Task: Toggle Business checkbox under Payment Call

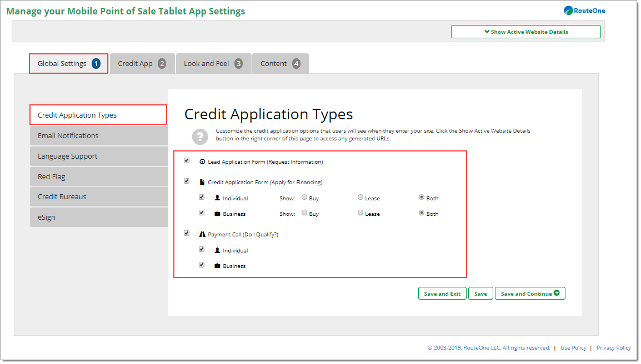Action: (202, 265)
